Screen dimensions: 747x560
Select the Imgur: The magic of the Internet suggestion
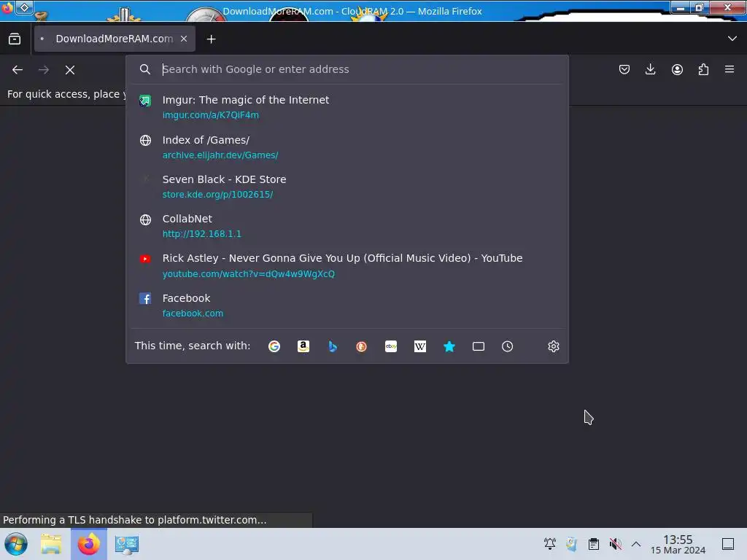click(347, 107)
